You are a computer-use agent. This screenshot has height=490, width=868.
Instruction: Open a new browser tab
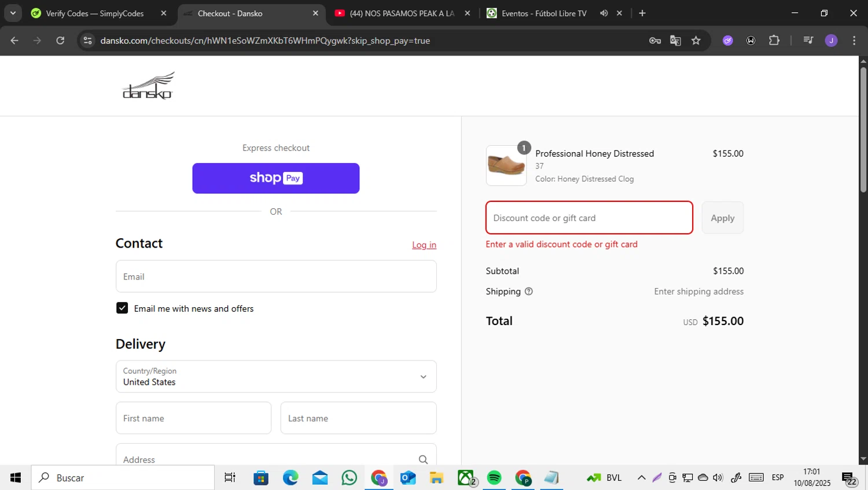tap(642, 13)
